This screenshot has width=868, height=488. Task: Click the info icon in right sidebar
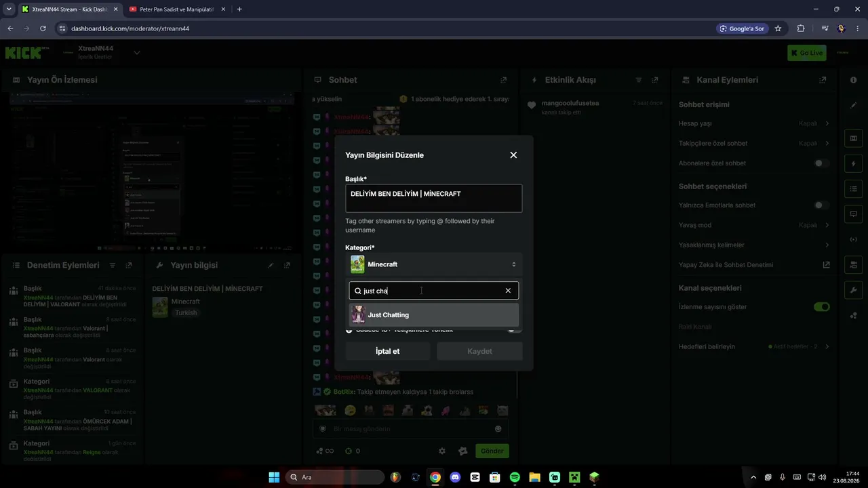point(853,80)
